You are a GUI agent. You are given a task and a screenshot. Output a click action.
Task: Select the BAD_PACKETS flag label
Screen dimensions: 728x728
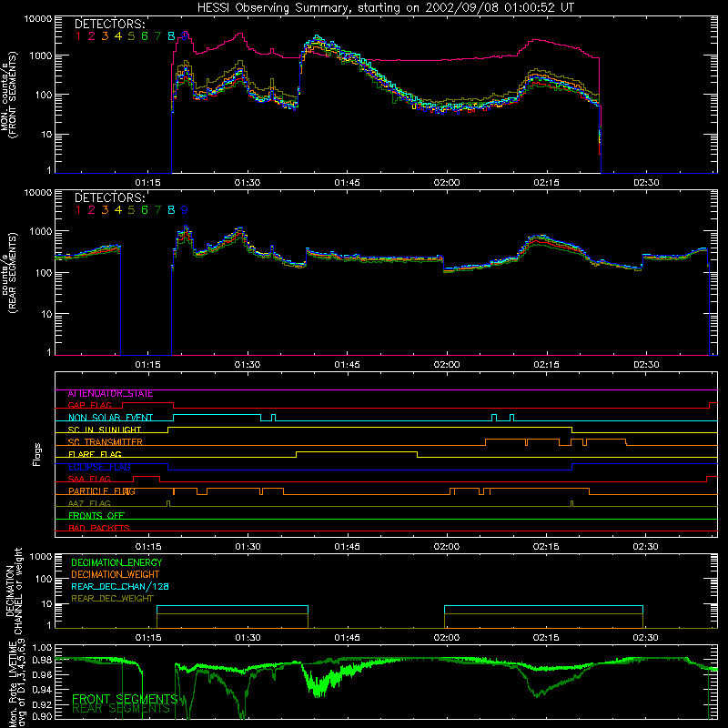(99, 528)
